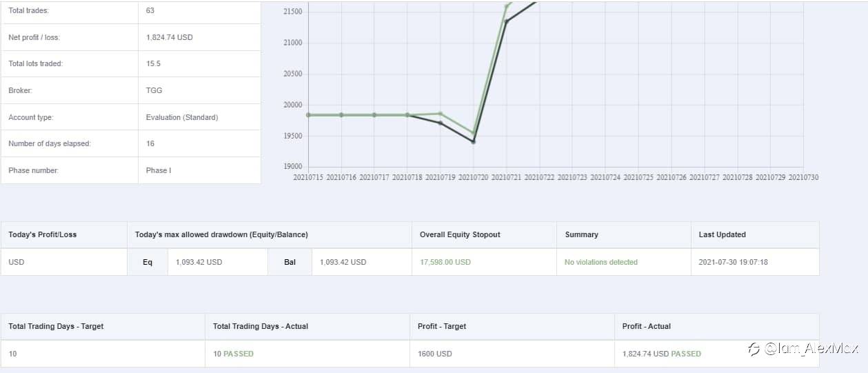Click the 'No violations detected' status
Screen dimensions: 868x373
coord(601,262)
